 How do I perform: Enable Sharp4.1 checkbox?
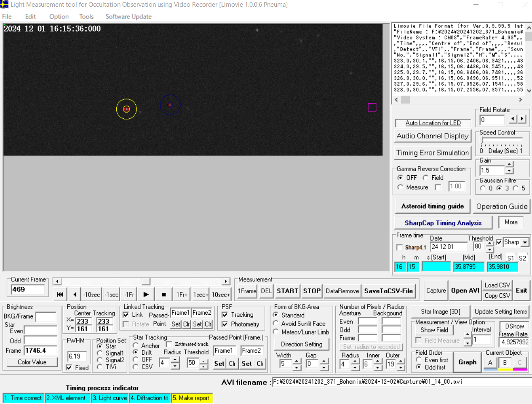(x=400, y=247)
